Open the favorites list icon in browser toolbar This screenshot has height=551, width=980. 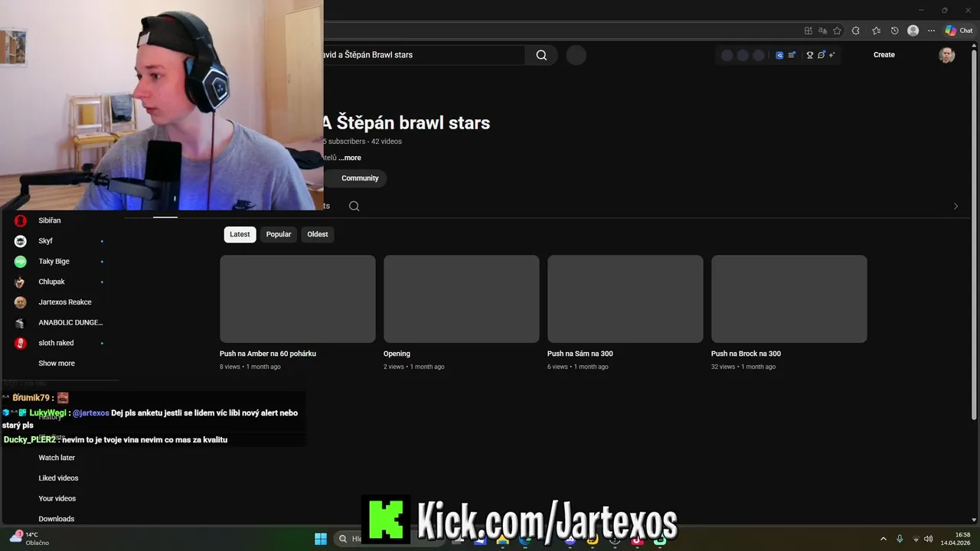click(x=876, y=31)
